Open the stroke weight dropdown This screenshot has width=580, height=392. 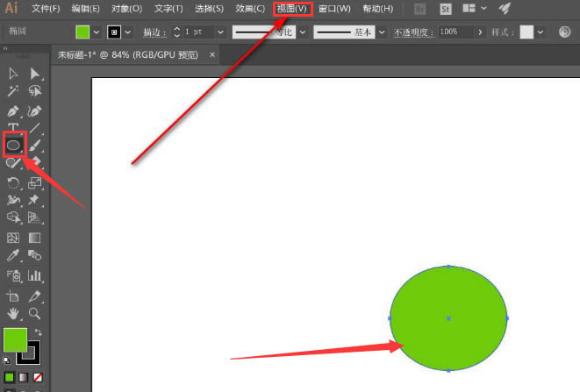coord(220,32)
